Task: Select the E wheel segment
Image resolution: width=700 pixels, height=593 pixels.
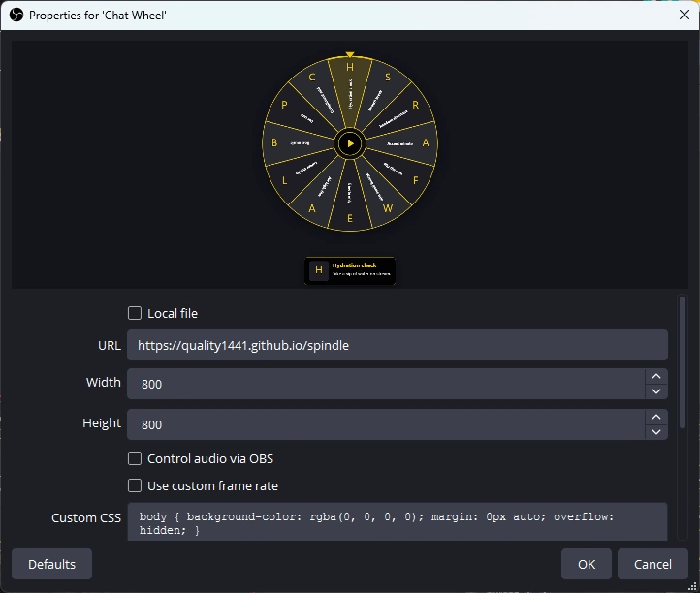Action: point(350,197)
